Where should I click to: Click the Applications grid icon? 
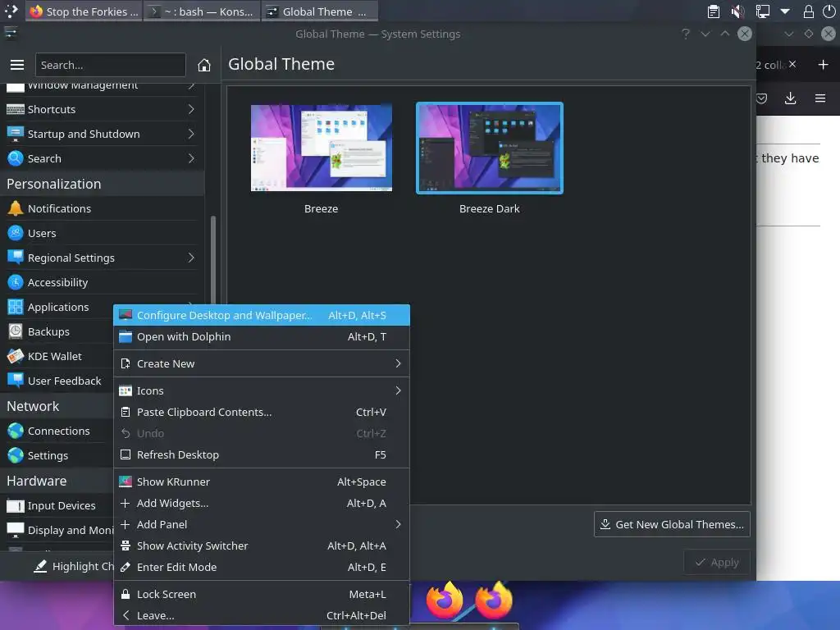(15, 307)
